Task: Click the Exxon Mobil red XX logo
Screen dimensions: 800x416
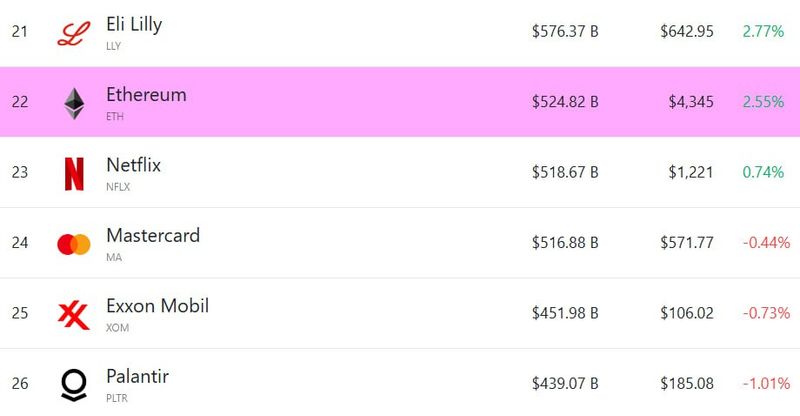Action: coord(74,315)
